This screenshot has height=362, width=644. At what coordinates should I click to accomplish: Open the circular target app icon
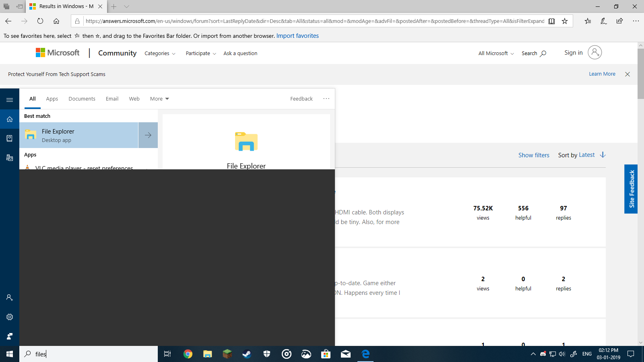(x=286, y=354)
